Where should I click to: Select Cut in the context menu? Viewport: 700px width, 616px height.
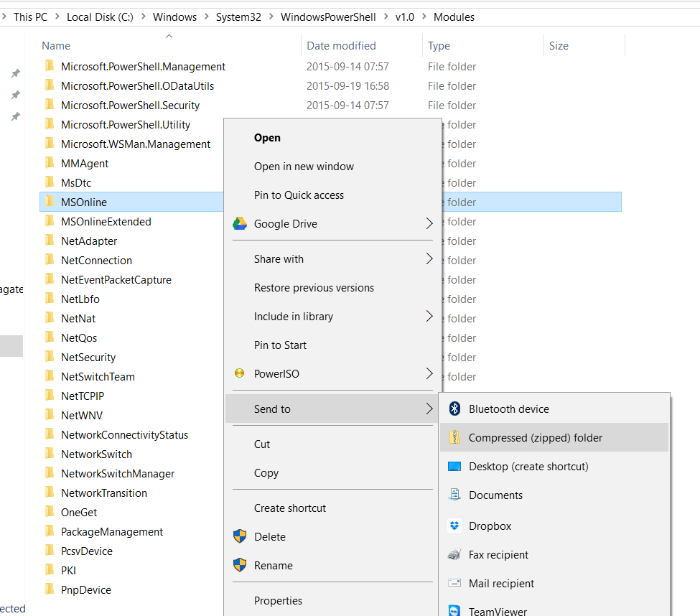pyautogui.click(x=261, y=444)
